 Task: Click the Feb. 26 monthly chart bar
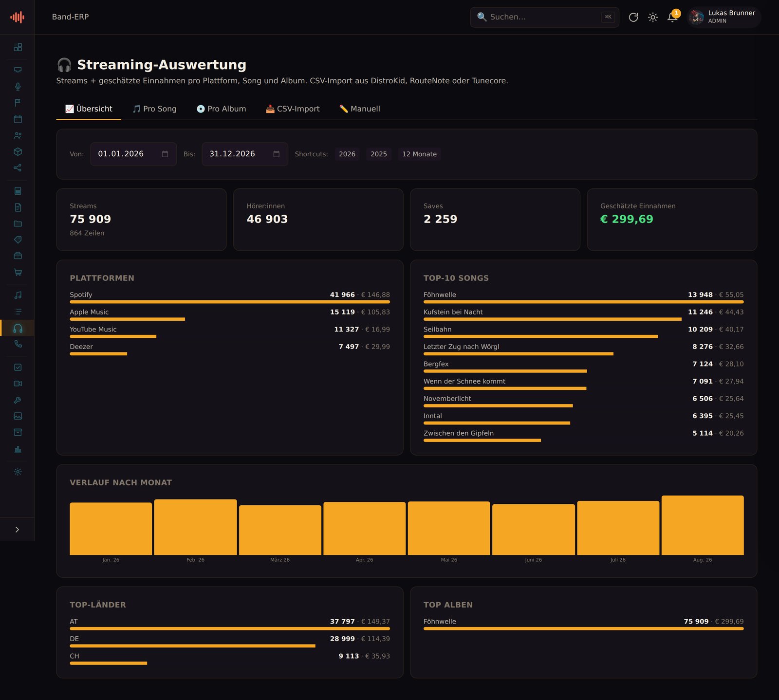coord(195,527)
